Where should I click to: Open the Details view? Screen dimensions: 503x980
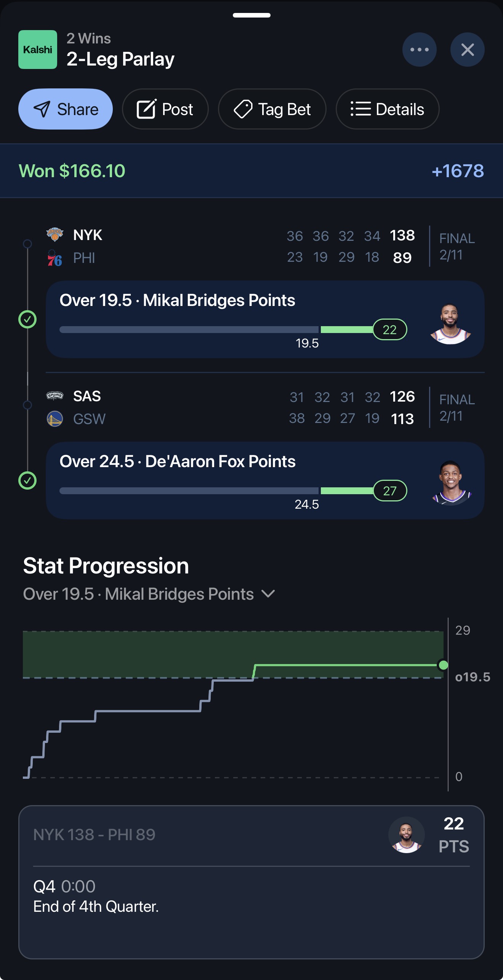(x=387, y=109)
